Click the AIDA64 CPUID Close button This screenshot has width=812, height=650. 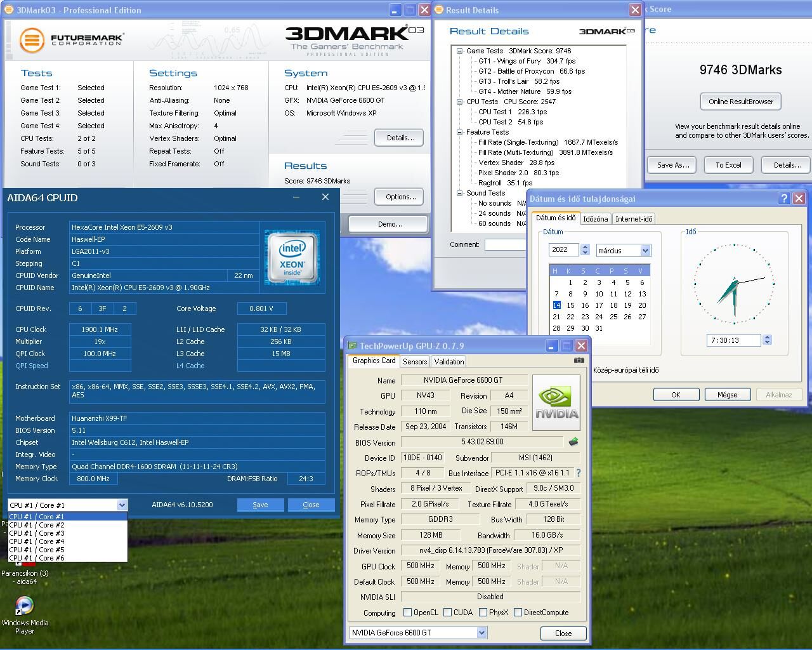point(311,505)
